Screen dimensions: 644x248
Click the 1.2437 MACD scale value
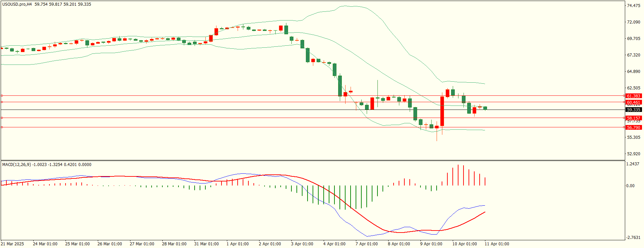633,164
